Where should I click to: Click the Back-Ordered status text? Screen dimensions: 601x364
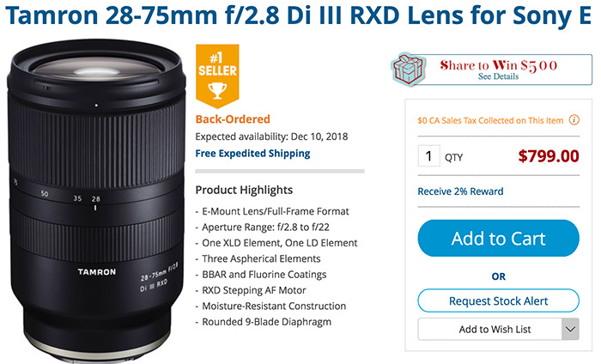point(233,119)
